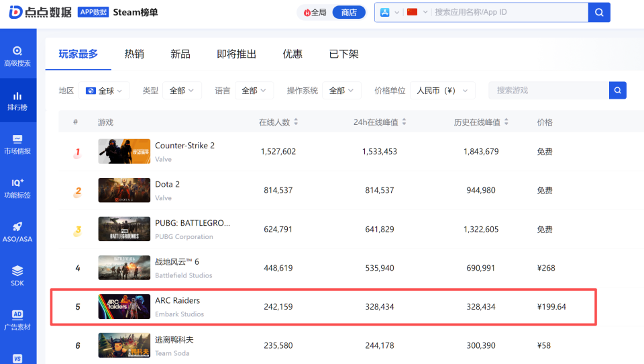Open 高级搜索 in the left sidebar

point(17,56)
